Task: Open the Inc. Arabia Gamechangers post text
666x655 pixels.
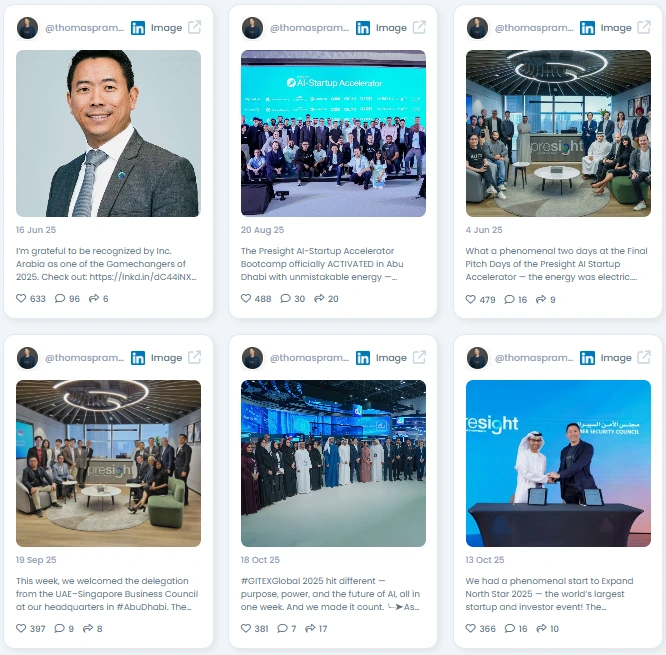Action: point(107,264)
